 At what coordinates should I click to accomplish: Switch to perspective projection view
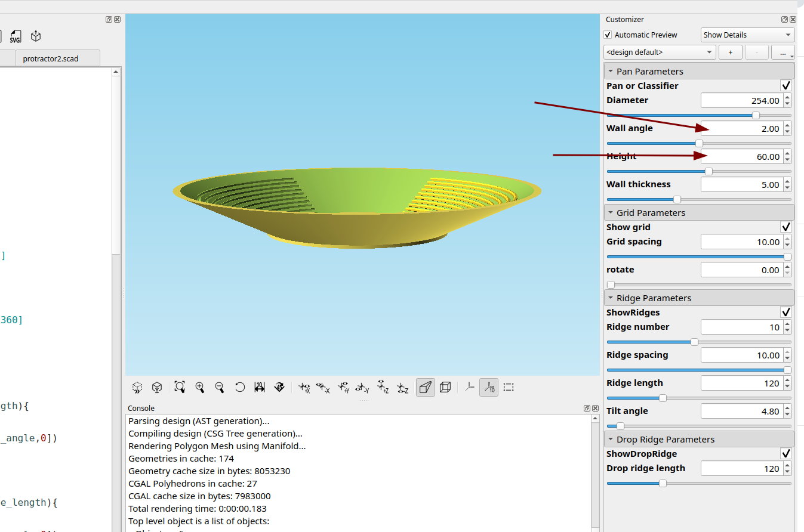pos(425,388)
